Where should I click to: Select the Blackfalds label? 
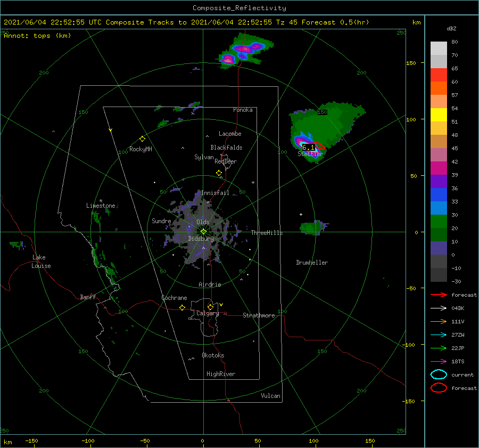pos(226,148)
